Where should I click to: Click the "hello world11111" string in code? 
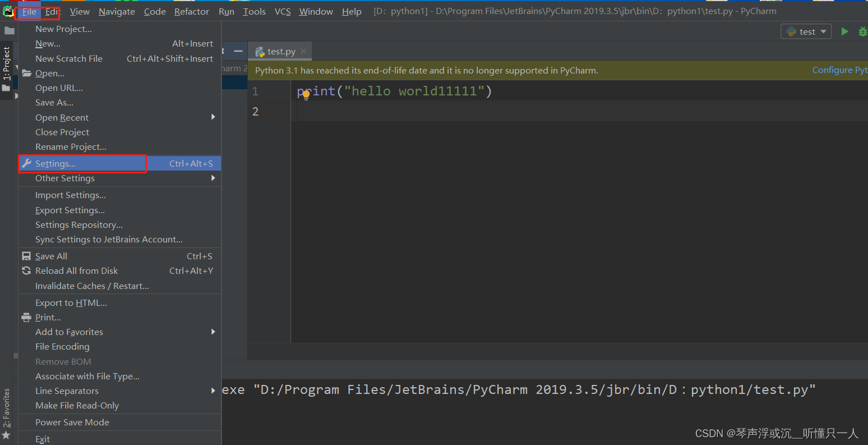point(414,91)
